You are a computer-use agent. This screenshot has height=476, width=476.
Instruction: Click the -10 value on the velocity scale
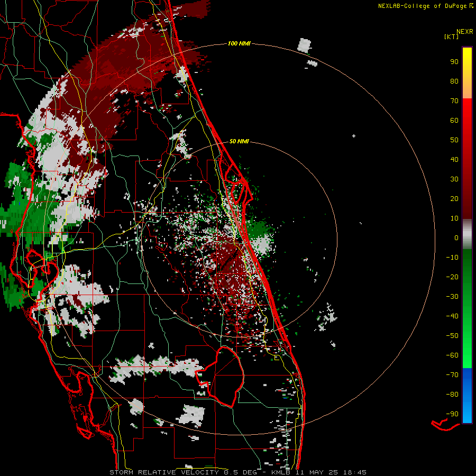(452, 258)
